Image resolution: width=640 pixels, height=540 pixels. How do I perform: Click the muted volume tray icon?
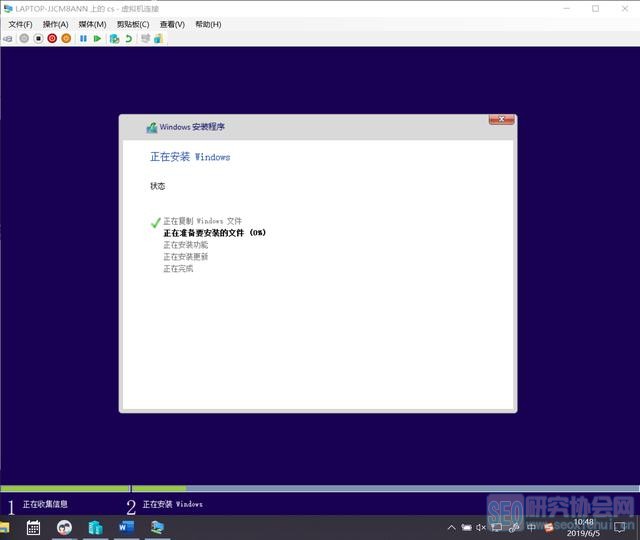481,528
